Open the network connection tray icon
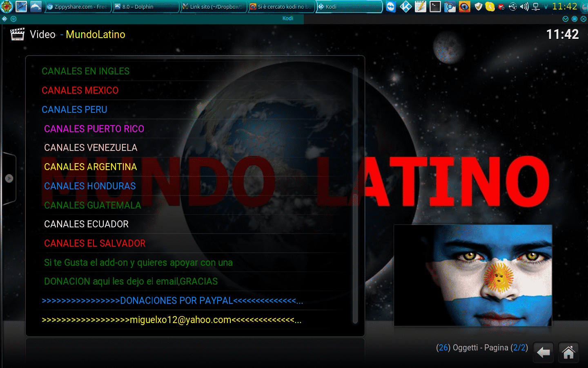The height and width of the screenshot is (368, 588). (536, 7)
